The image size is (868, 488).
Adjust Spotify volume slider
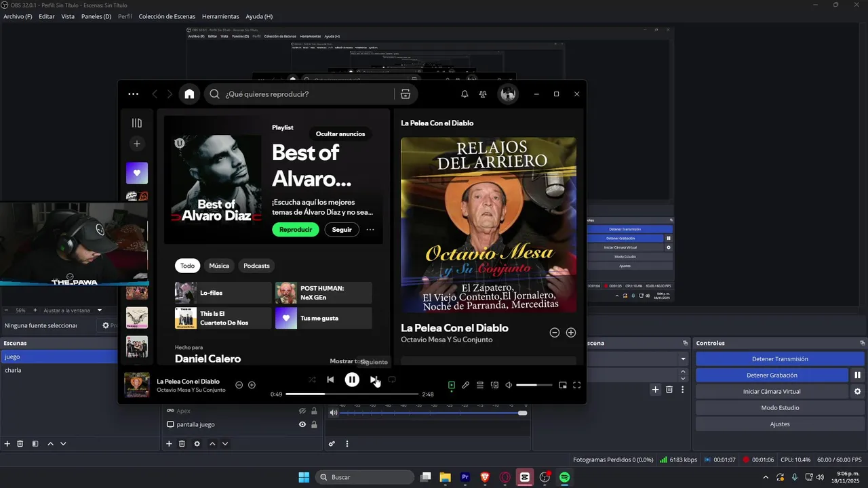pos(534,385)
